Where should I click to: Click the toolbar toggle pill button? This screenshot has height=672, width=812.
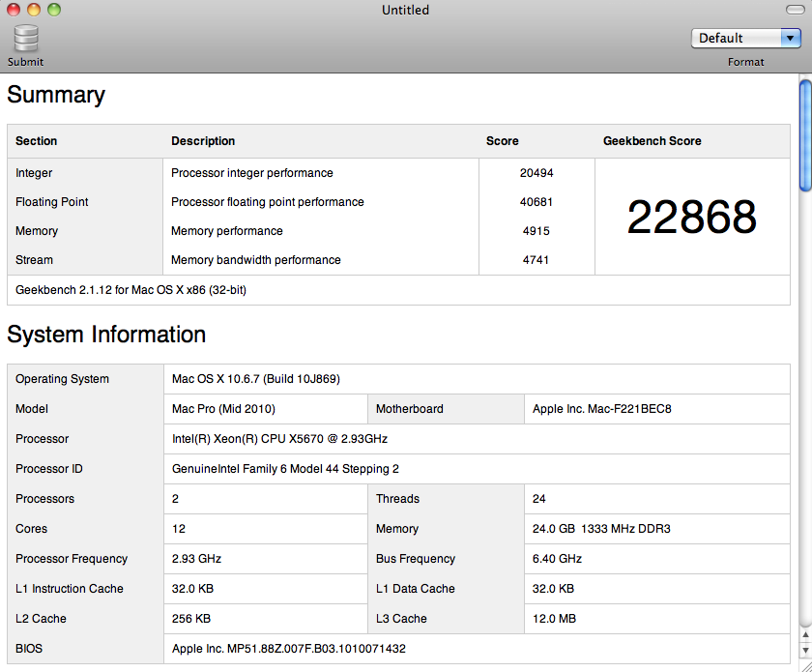click(795, 10)
